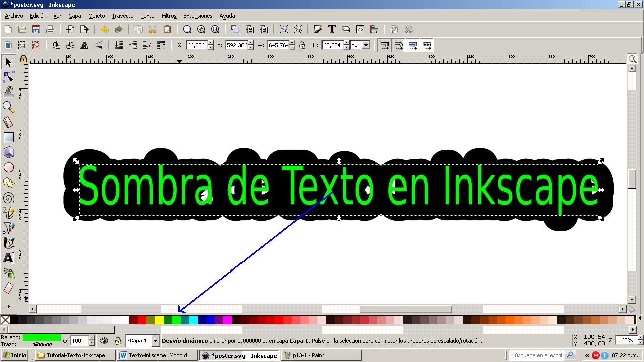
Task: Toggle Capa 1 layer visibility eye
Action: 104,340
